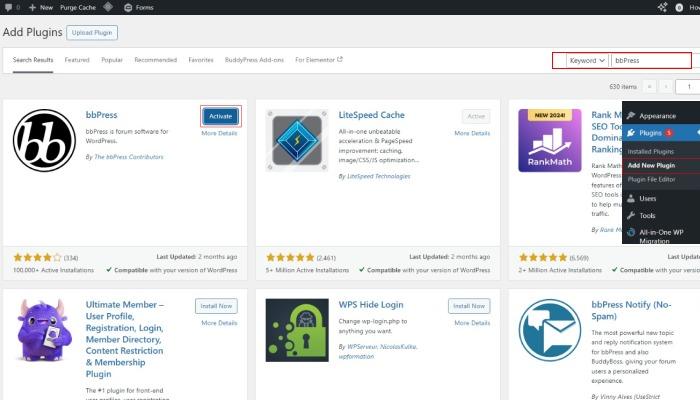The image size is (700, 400).
Task: Click the disabled Active button for LiteSpeed Cache
Action: pyautogui.click(x=476, y=116)
